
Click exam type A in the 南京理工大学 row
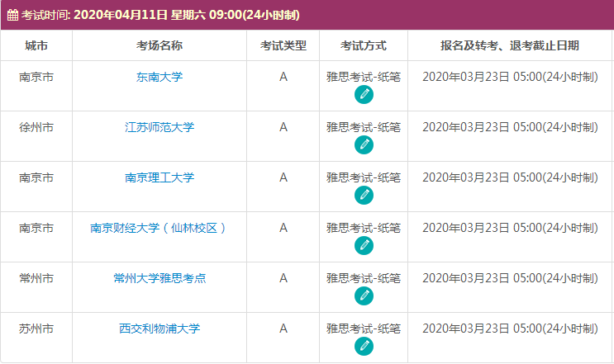[283, 178]
